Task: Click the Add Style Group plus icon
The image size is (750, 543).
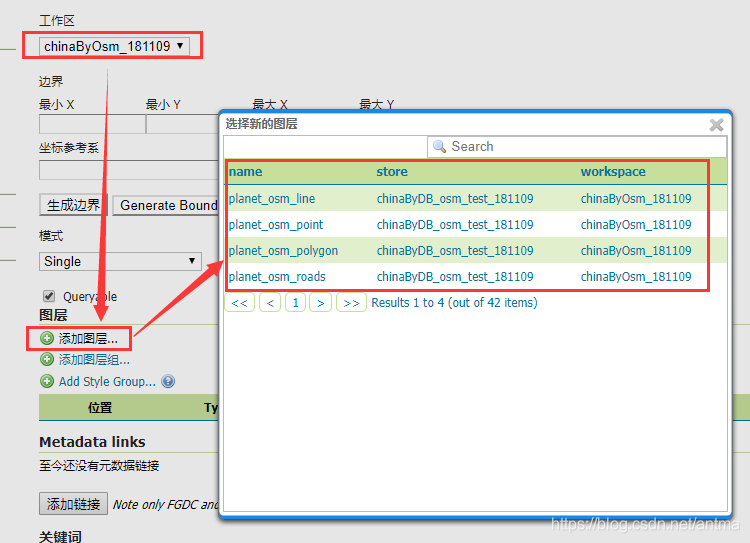Action: click(47, 381)
